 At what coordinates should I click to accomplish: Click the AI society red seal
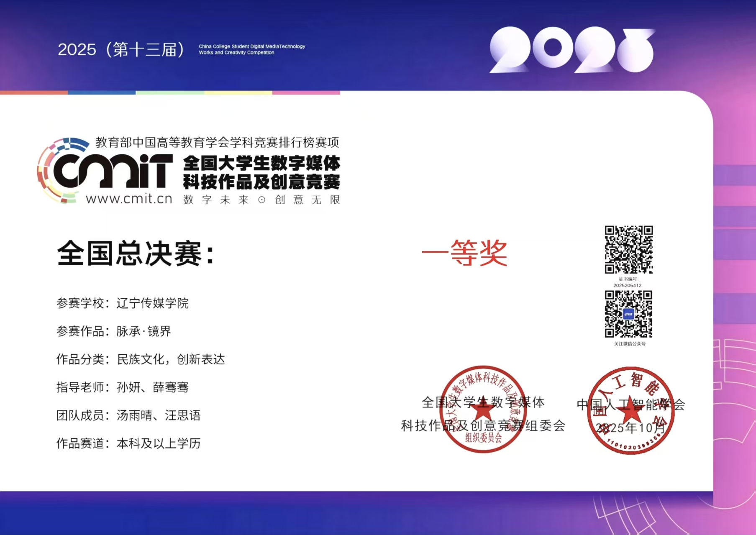click(x=630, y=411)
